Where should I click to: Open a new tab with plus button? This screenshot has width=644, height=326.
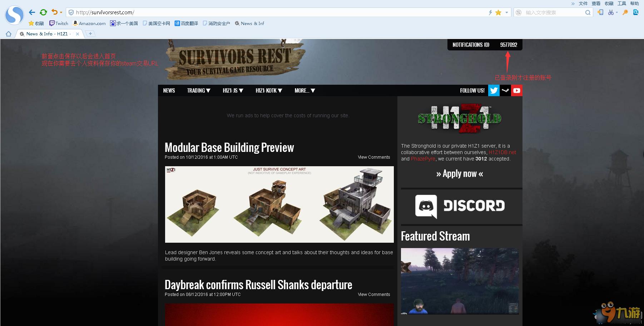pyautogui.click(x=90, y=34)
